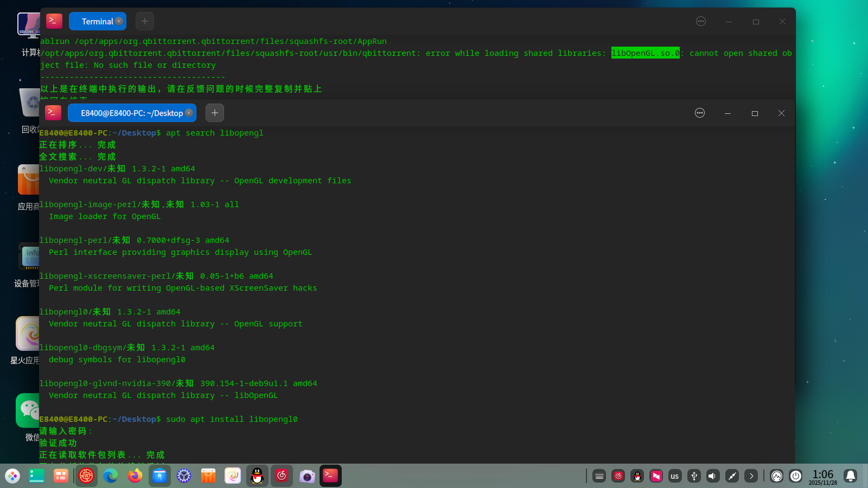Launch Microsoft Edge from the dock
This screenshot has width=868, height=488.
point(111,476)
